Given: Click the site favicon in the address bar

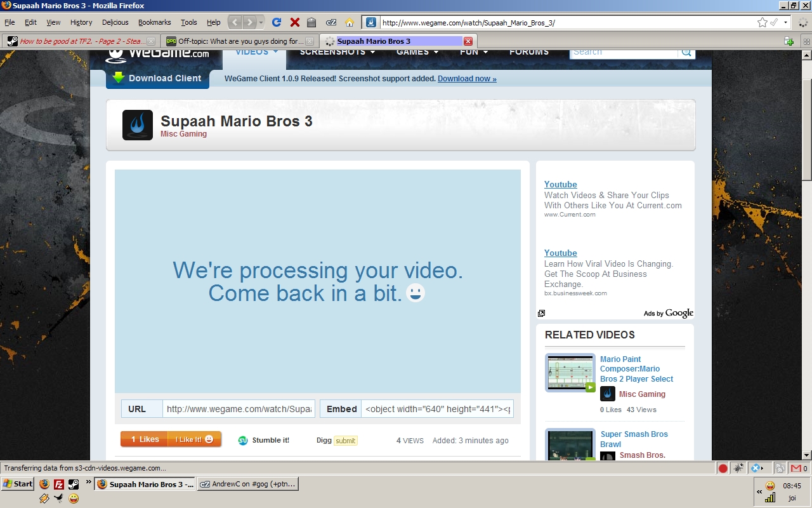Looking at the screenshot, I should (x=371, y=22).
